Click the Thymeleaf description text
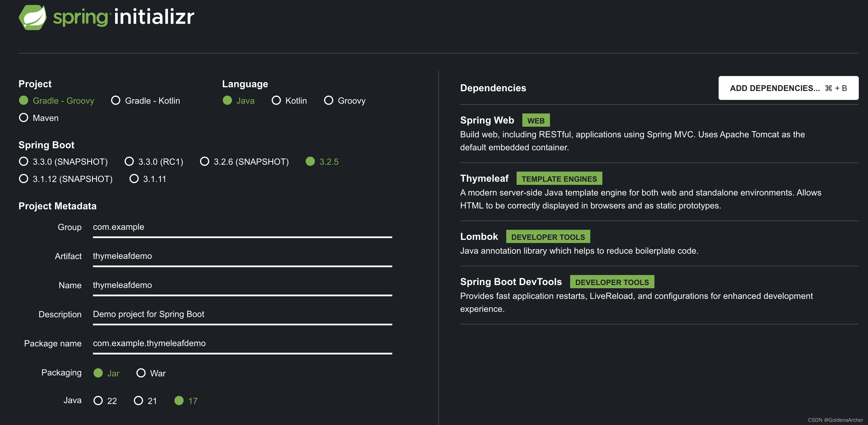The width and height of the screenshot is (868, 425). (x=641, y=199)
